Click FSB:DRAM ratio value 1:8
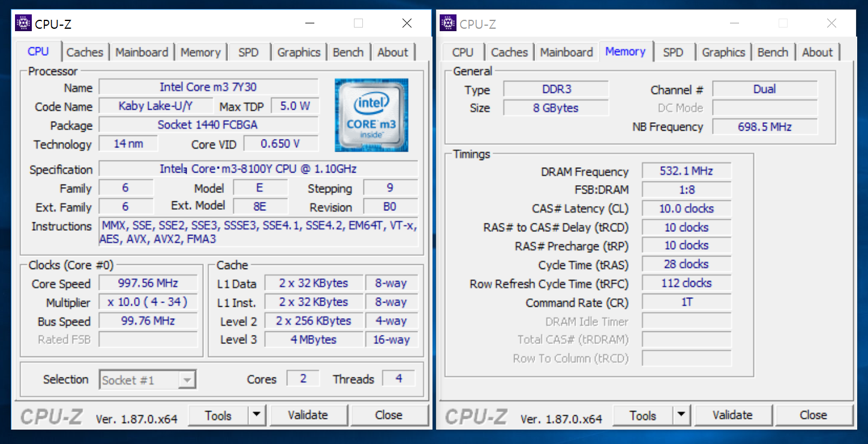The image size is (868, 444). pyautogui.click(x=686, y=189)
